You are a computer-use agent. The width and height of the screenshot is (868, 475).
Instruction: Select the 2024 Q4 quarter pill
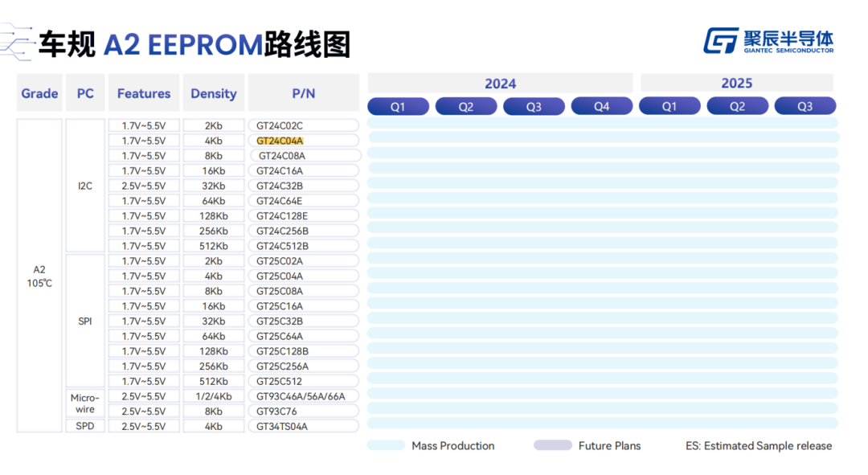tap(601, 107)
